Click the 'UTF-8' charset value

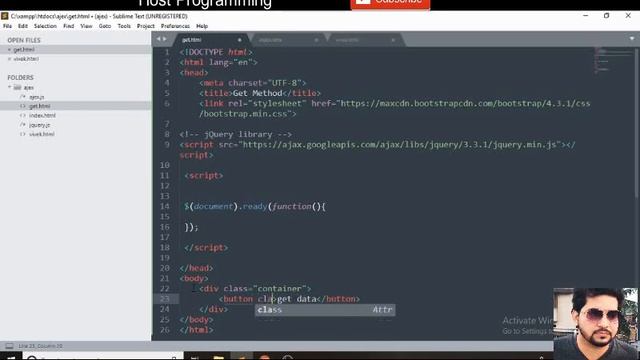point(284,83)
